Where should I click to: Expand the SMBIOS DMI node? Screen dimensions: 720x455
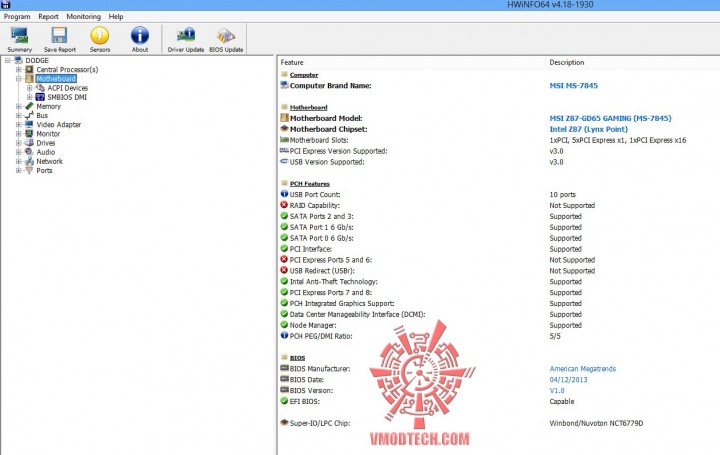[x=30, y=97]
